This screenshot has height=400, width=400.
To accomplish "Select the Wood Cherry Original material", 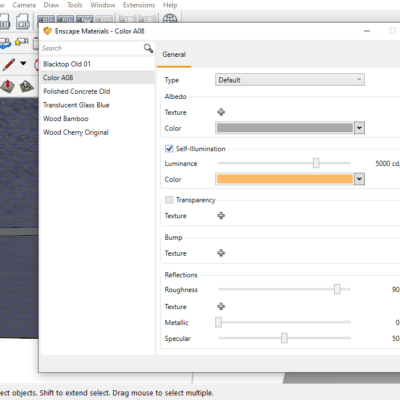I will [97, 132].
